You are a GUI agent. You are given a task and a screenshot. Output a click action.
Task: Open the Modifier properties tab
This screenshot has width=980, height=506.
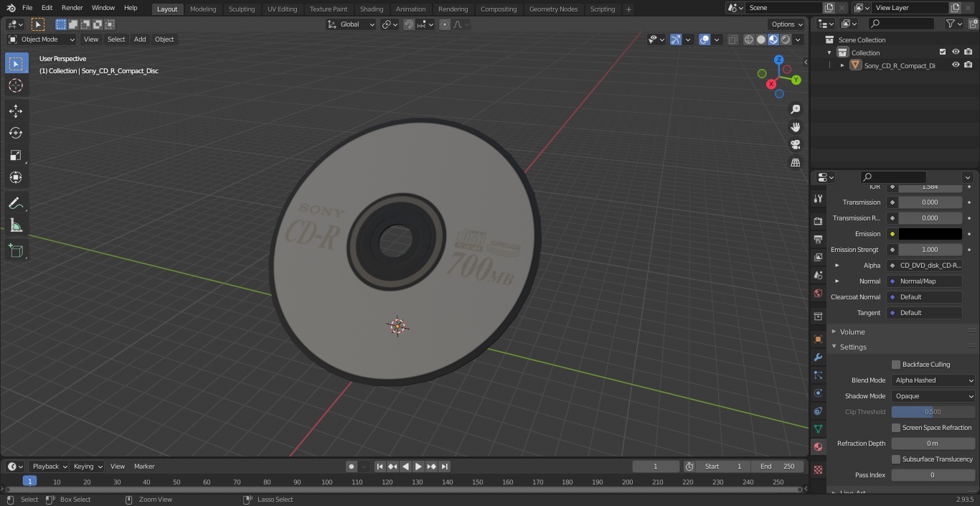click(x=818, y=357)
